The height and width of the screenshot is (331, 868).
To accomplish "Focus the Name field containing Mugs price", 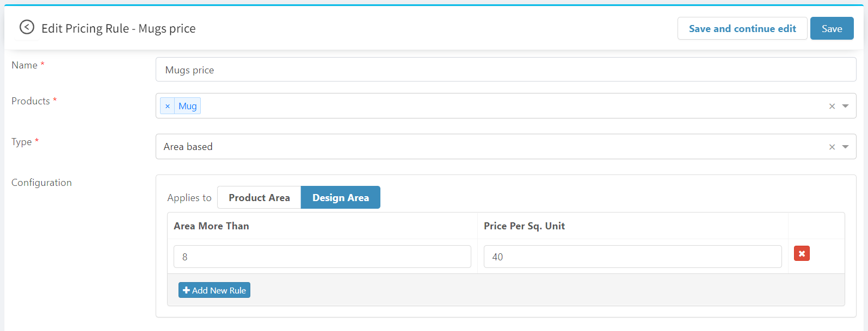I will click(506, 70).
